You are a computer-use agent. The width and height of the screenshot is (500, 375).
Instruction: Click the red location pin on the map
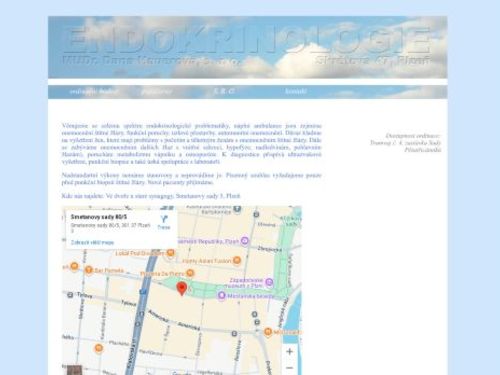181,288
